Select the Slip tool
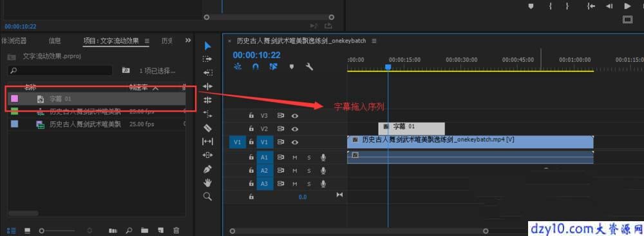The width and height of the screenshot is (644, 236). click(208, 141)
